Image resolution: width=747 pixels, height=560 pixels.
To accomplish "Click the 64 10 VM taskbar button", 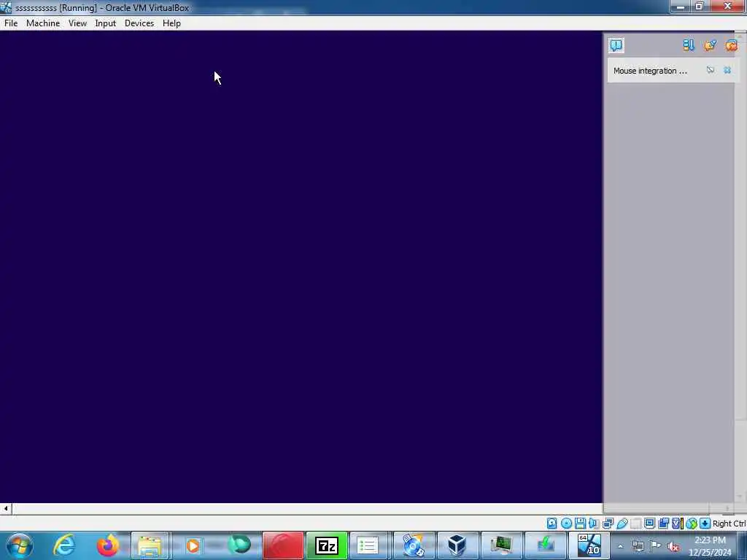I will pos(589,545).
